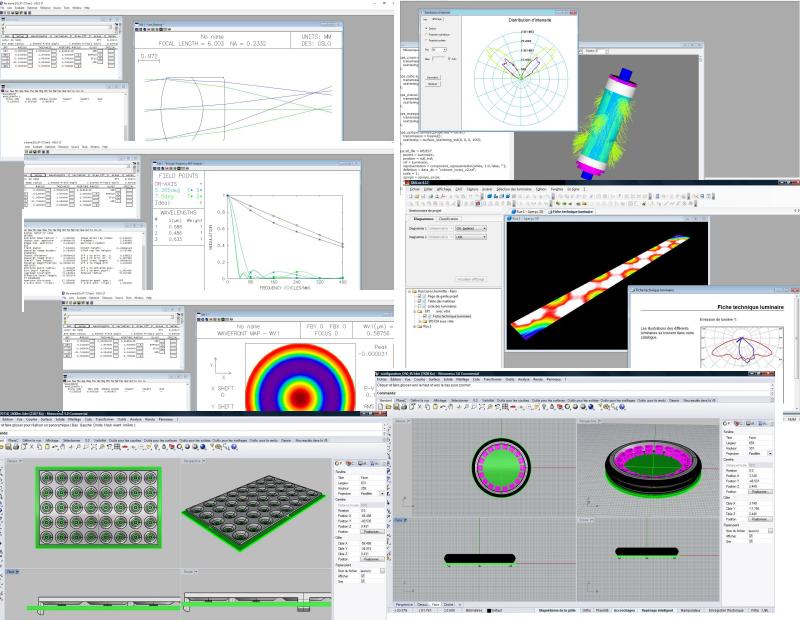The width and height of the screenshot is (800, 620).
Task: Select Classification tab in DIALux left panel
Action: pyautogui.click(x=448, y=219)
